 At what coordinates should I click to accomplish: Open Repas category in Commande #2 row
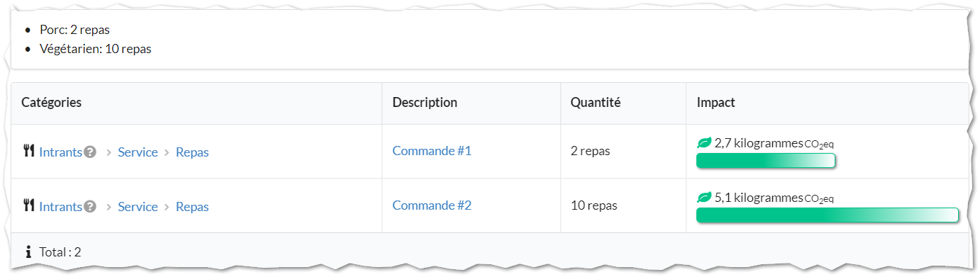coord(192,206)
